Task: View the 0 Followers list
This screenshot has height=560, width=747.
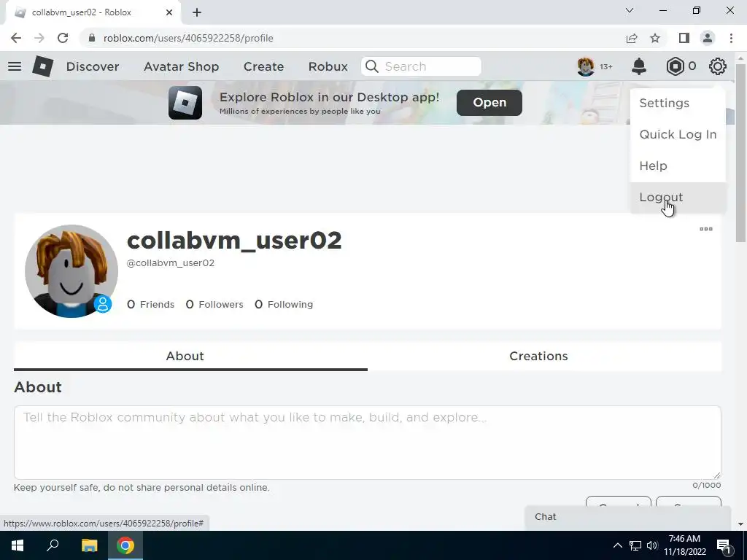Action: (x=214, y=304)
